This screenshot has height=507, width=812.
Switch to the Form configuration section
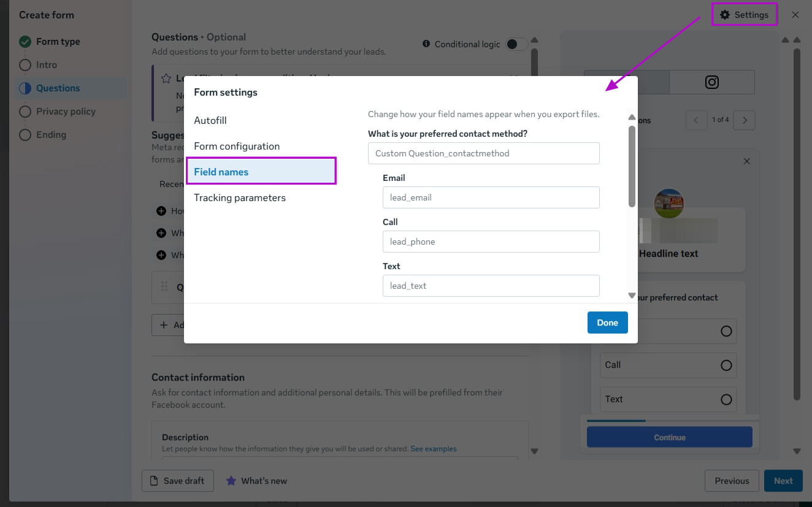pos(237,146)
